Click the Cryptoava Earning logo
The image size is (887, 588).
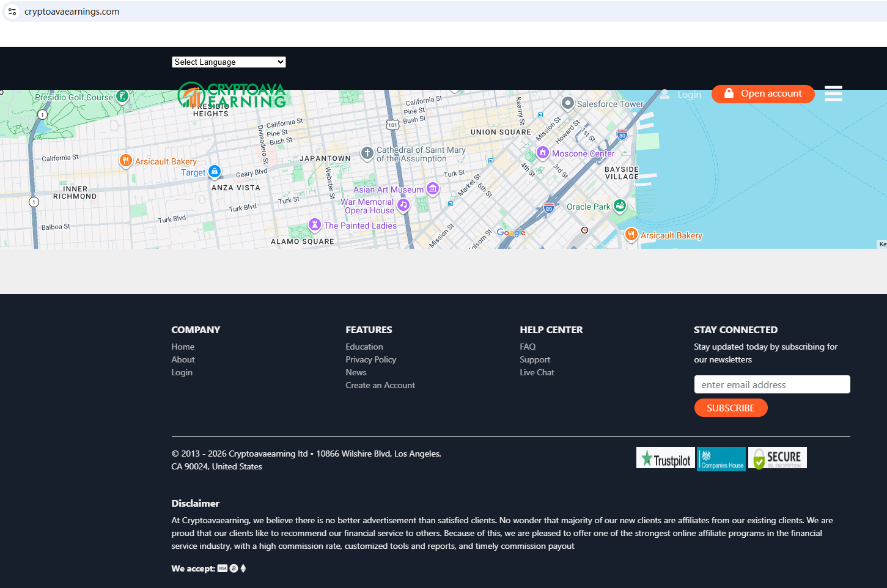click(x=232, y=95)
